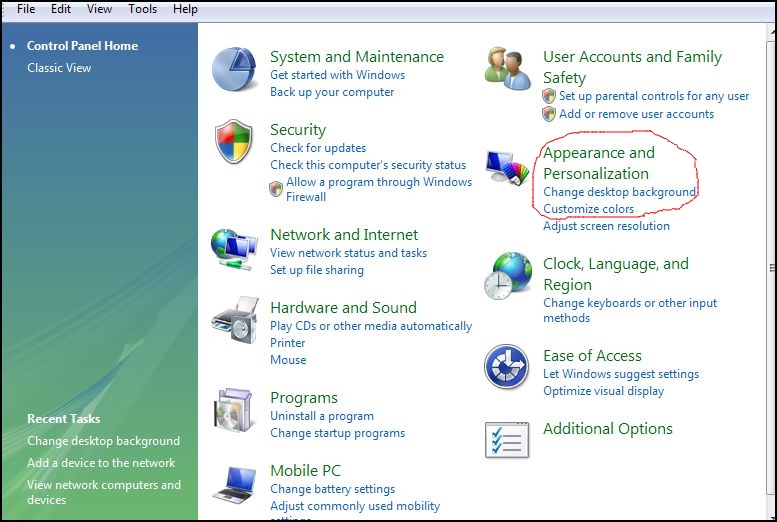
Task: Click Add a device to the network
Action: pos(101,463)
